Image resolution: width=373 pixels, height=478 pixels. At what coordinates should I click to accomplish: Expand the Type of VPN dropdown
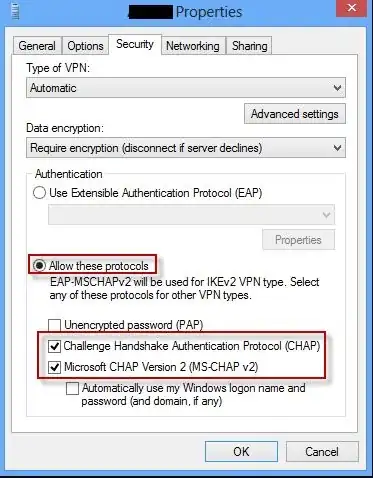pos(186,88)
